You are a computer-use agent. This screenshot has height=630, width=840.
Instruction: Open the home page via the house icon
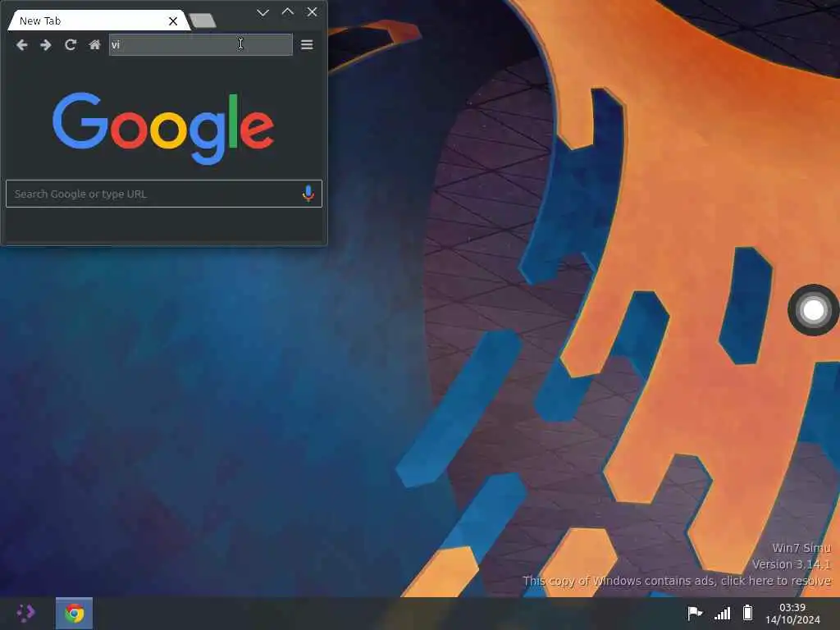94,45
